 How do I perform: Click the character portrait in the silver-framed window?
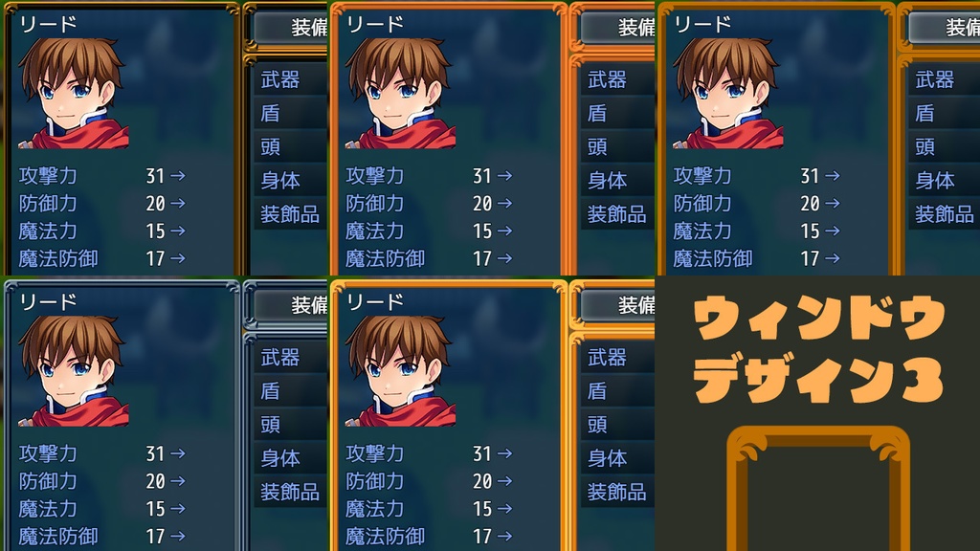pyautogui.click(x=73, y=371)
